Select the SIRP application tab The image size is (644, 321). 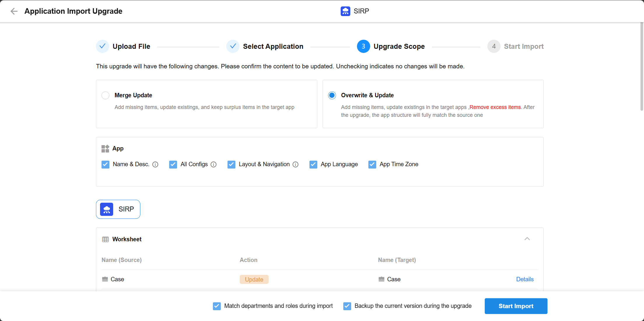118,209
